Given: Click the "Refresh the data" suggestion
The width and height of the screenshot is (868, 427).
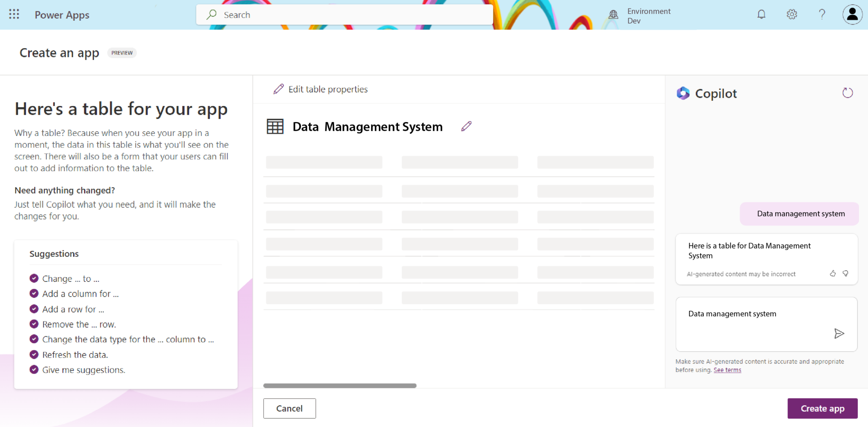Looking at the screenshot, I should click(75, 355).
